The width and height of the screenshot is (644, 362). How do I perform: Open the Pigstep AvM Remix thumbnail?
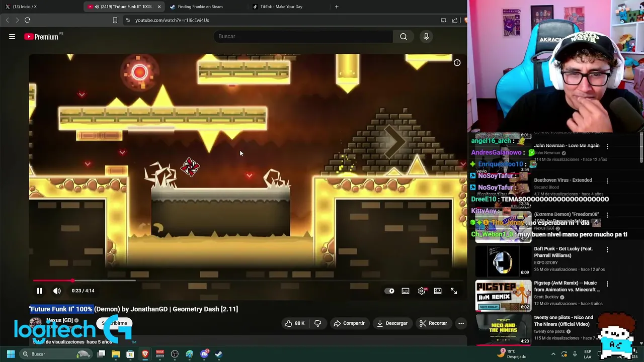(x=503, y=295)
